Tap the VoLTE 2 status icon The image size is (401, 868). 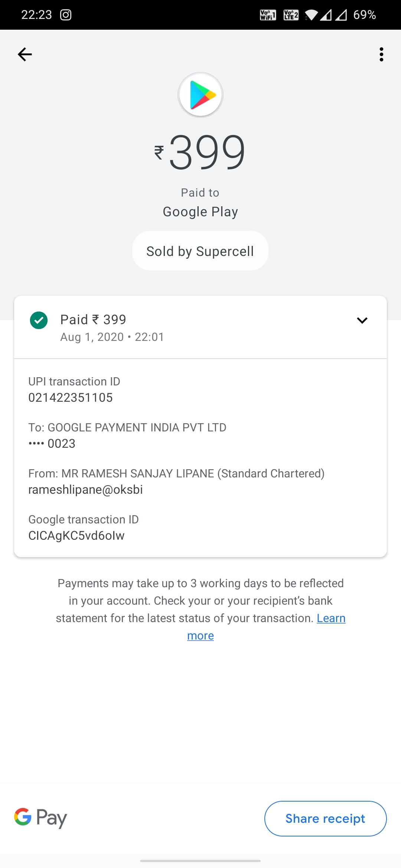tap(291, 15)
